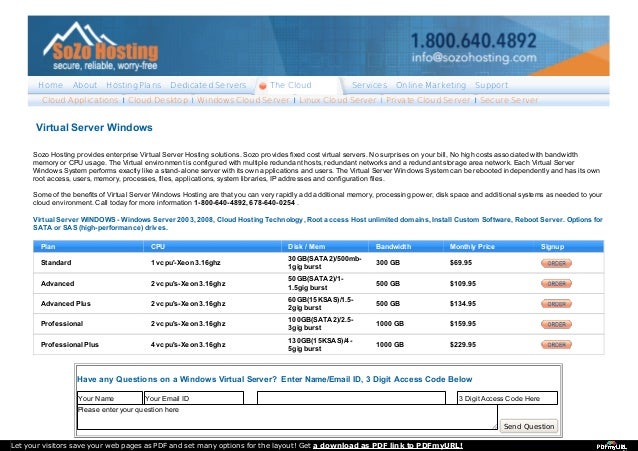Click the Professional plan name cell
Viewport: 638px width, 451px height.
click(x=62, y=324)
